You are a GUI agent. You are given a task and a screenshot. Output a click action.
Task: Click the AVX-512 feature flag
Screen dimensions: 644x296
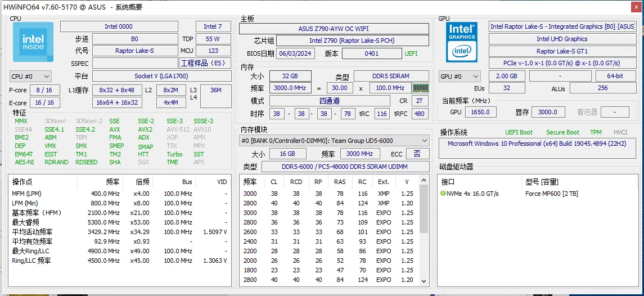[x=178, y=129]
